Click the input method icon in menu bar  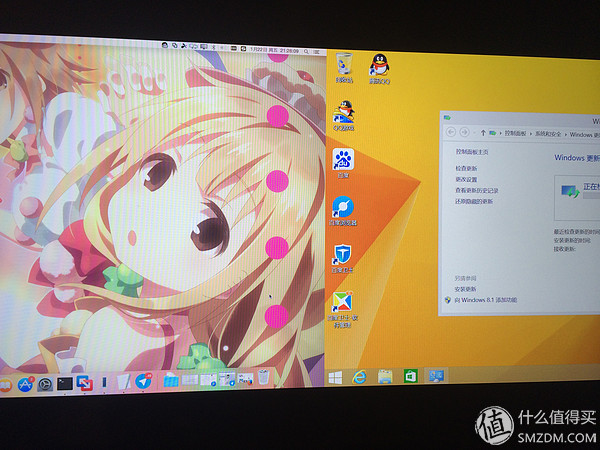click(x=243, y=49)
